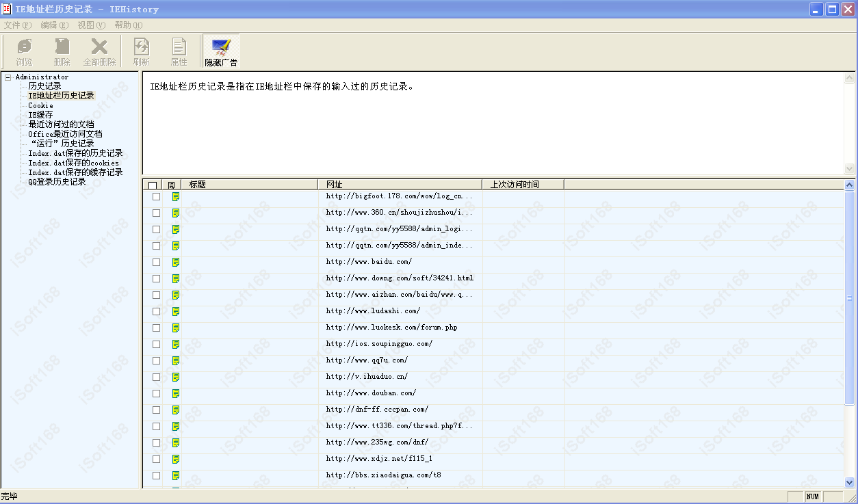Click the 刷新 (Refresh) toolbar icon

pos(142,51)
